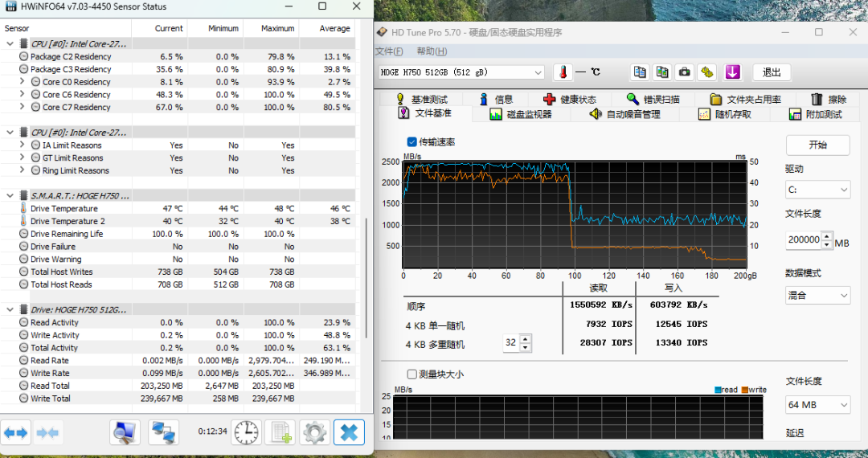Expand GT Limit Reasons row
The width and height of the screenshot is (868, 458).
[23, 157]
